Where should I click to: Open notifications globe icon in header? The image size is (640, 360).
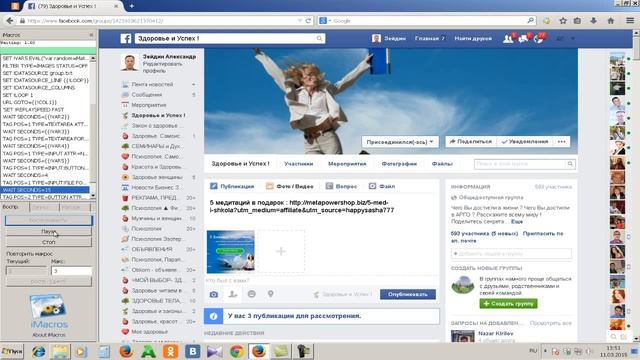[539, 38]
